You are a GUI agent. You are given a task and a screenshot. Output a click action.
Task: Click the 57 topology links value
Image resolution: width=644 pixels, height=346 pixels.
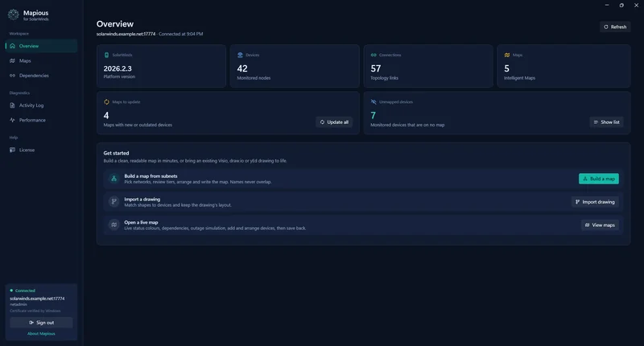[376, 68]
